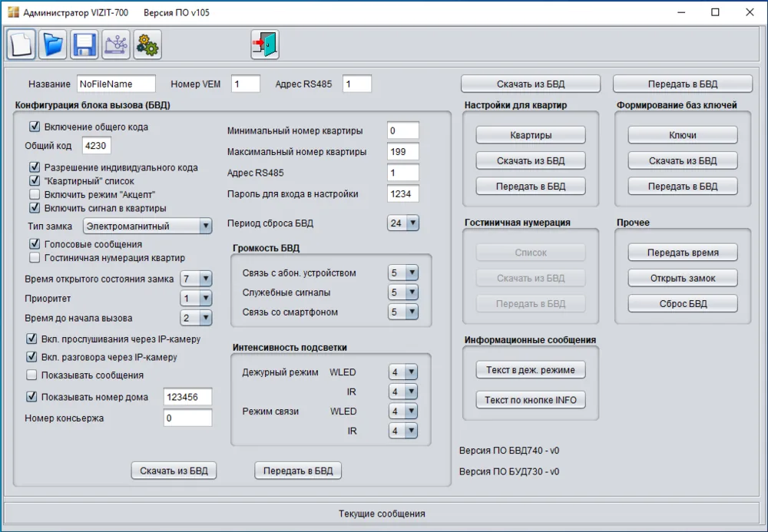The image size is (768, 532).
Task: Open Время до начала вызова dropdown
Action: click(196, 318)
